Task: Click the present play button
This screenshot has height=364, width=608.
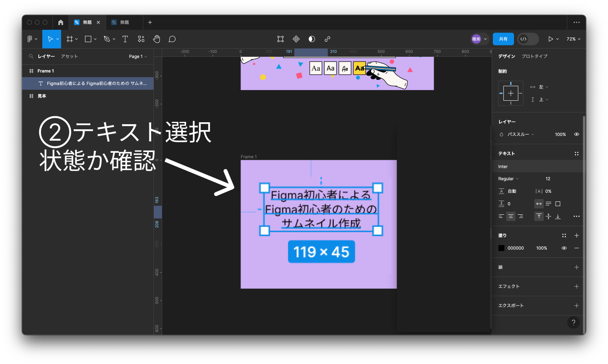Action: 550,39
